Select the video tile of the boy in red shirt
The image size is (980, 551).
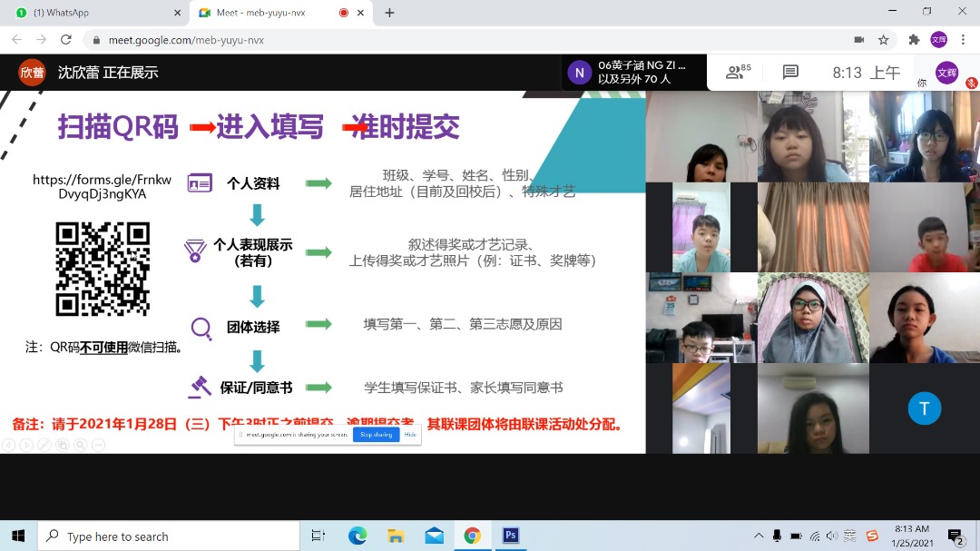(925, 227)
